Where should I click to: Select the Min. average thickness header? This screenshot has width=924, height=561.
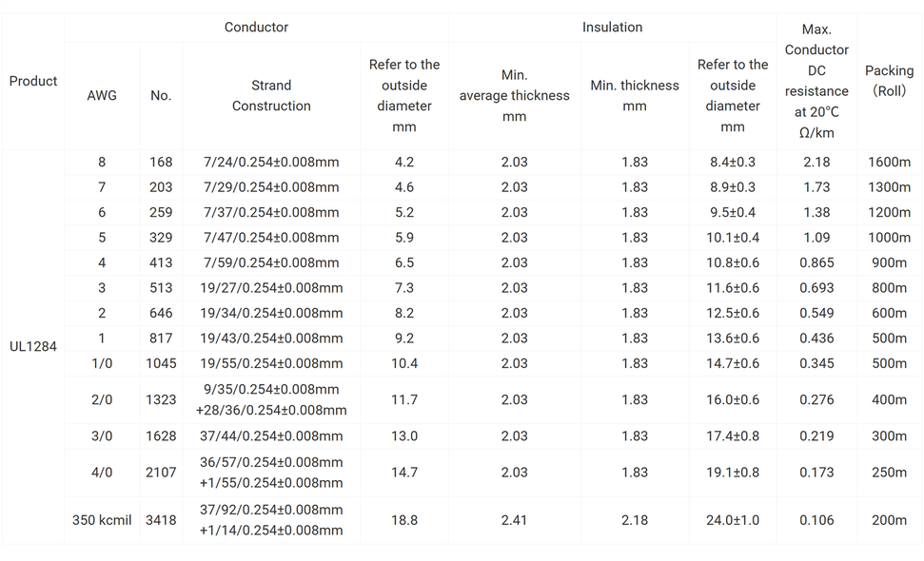(514, 95)
